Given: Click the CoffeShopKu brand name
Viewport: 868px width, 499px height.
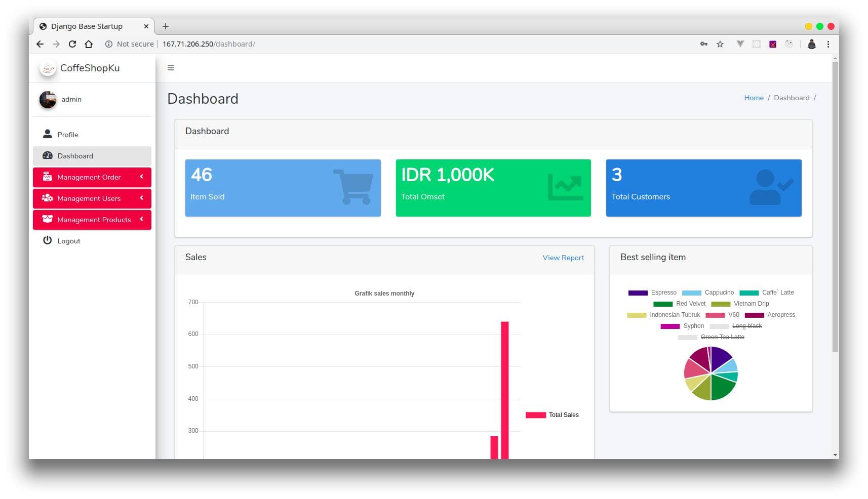Looking at the screenshot, I should click(90, 68).
